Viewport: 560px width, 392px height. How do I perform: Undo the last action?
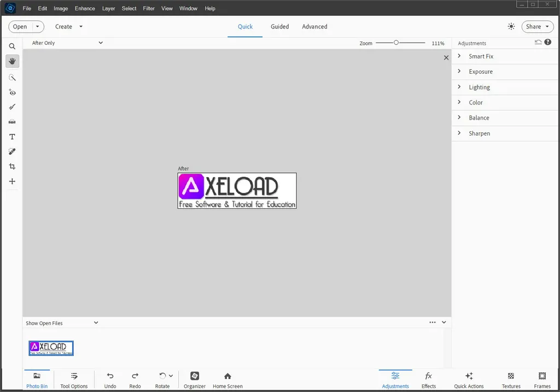pyautogui.click(x=110, y=380)
